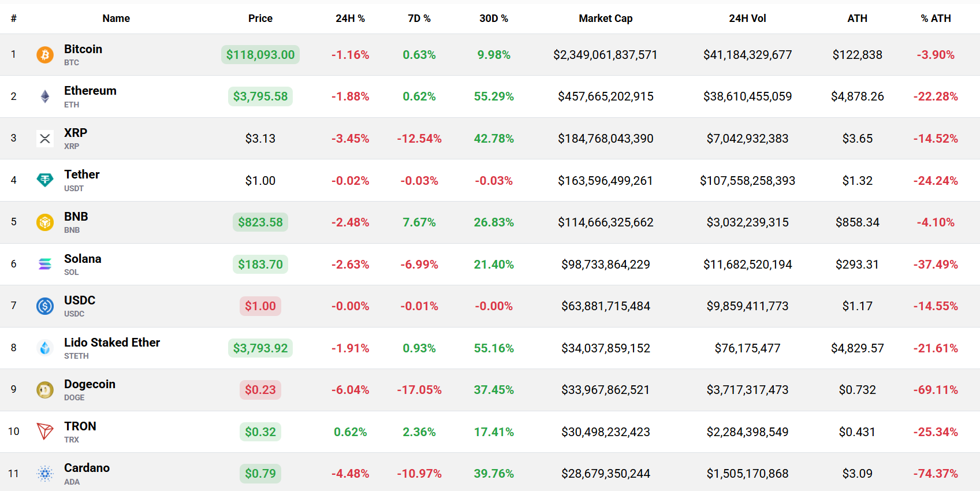Sort by Market Cap column header
The width and height of the screenshot is (980, 491).
[x=606, y=18]
